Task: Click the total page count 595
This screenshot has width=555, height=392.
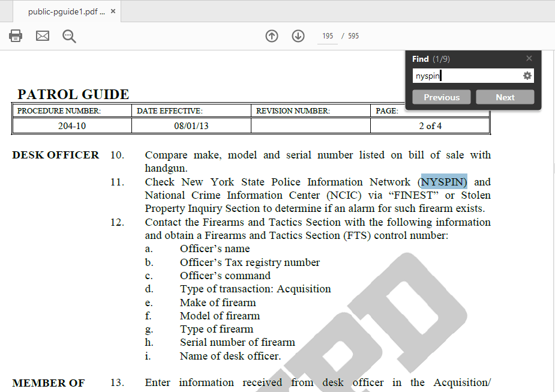Action: [353, 36]
